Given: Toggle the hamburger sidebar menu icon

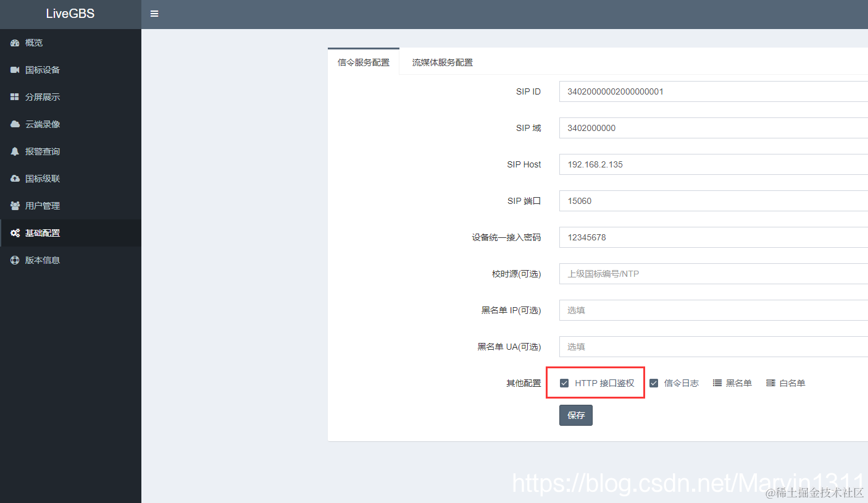Looking at the screenshot, I should point(154,14).
